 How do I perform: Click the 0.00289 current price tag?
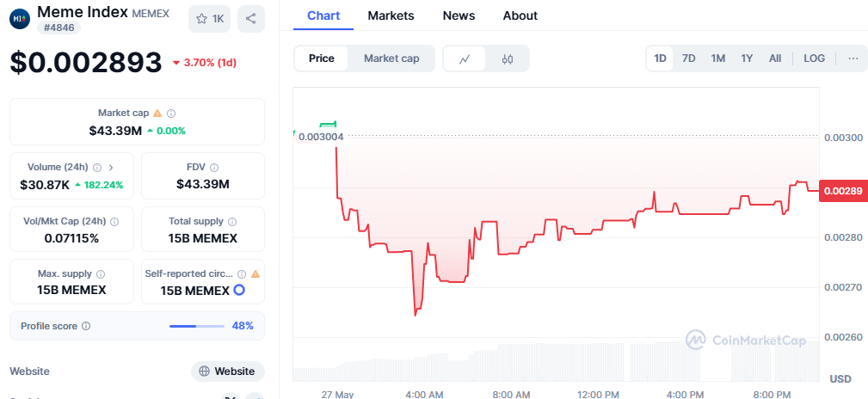tap(843, 191)
